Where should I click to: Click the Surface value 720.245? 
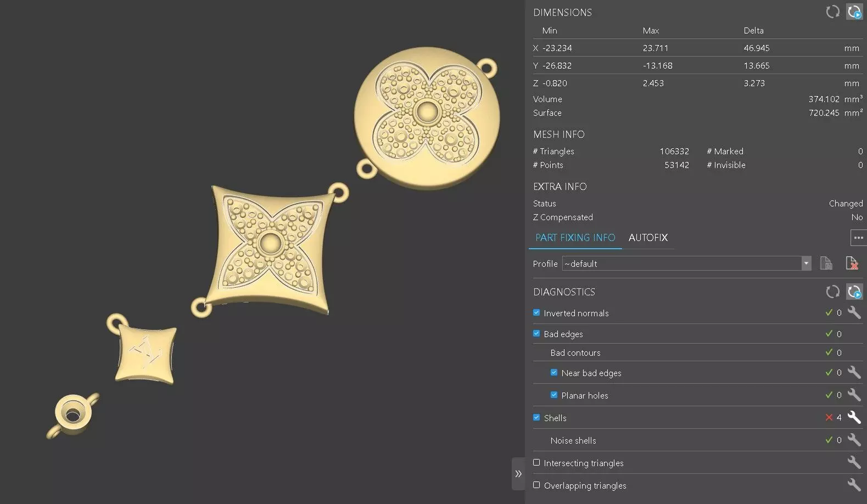[x=824, y=113]
